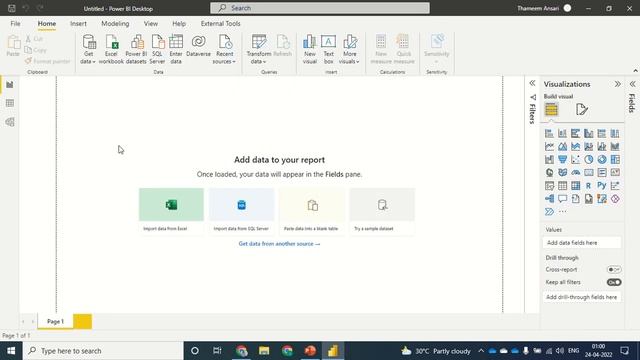Open the File menu

click(x=16, y=24)
